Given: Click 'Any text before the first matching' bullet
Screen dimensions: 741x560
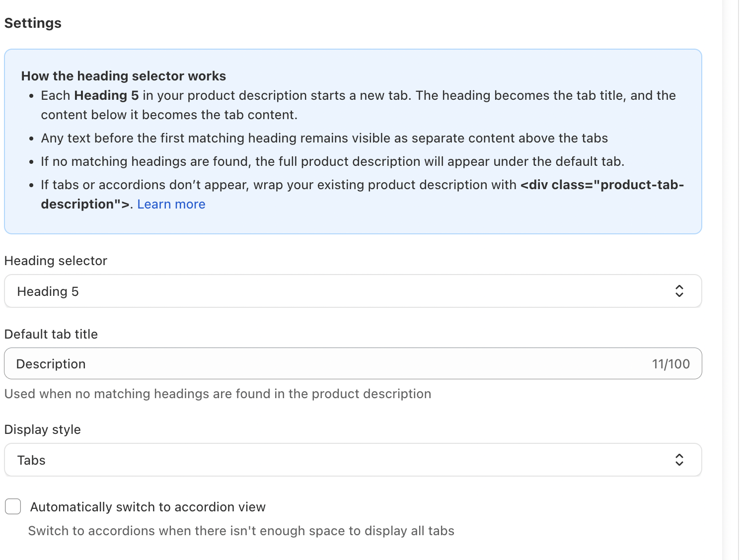Looking at the screenshot, I should [x=324, y=138].
